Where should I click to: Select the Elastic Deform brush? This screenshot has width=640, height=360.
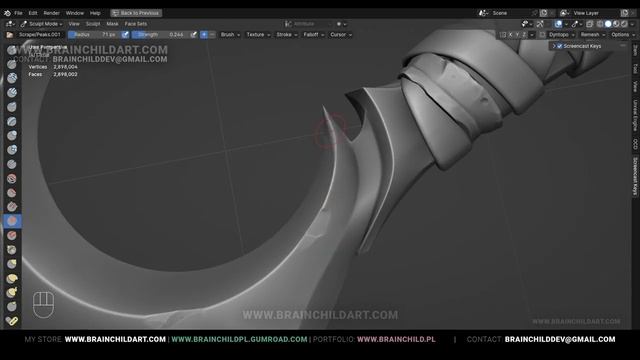click(12, 278)
